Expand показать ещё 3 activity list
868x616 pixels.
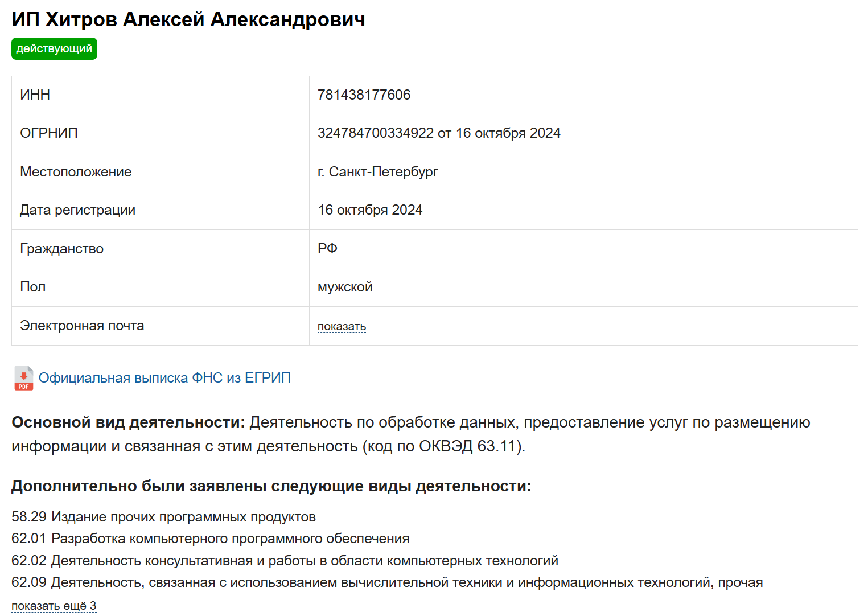click(x=54, y=605)
